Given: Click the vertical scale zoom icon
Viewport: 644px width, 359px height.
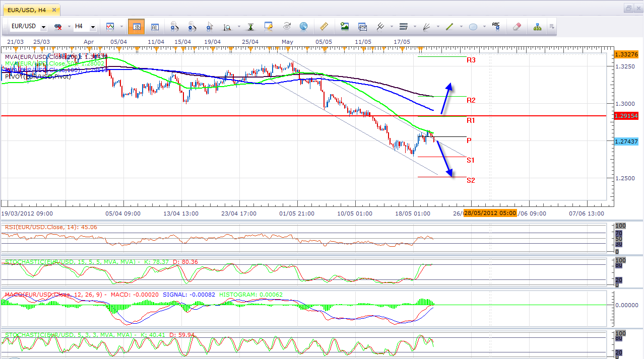Looking at the screenshot, I should tap(227, 27).
